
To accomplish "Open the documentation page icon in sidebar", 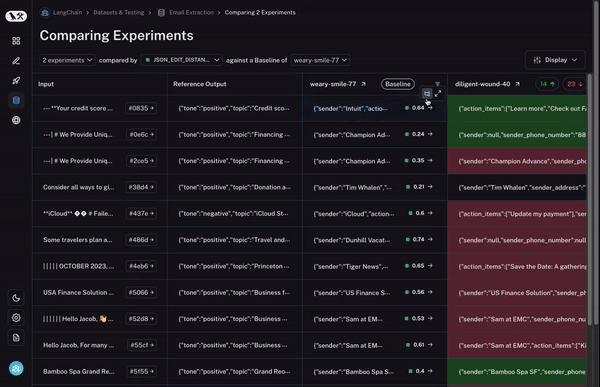I will click(16, 338).
